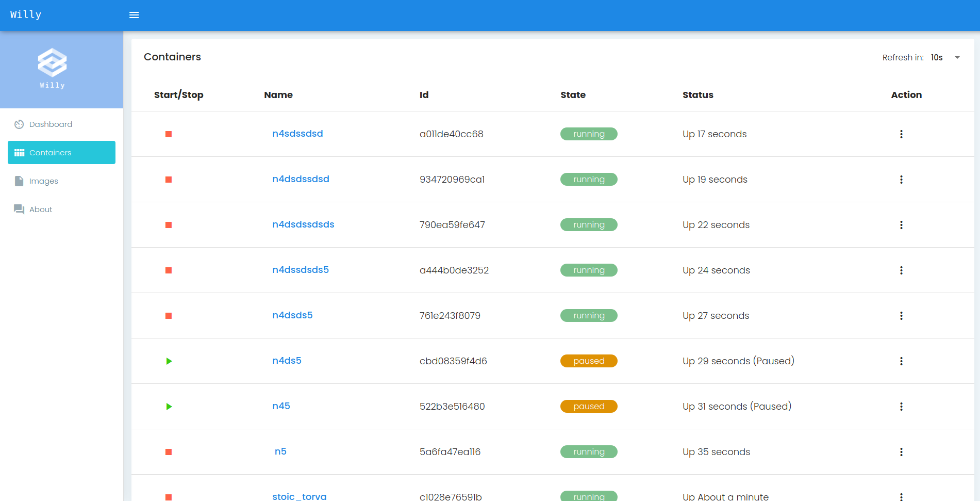This screenshot has width=980, height=501.
Task: Stop the n4dsds5 container
Action: (169, 316)
